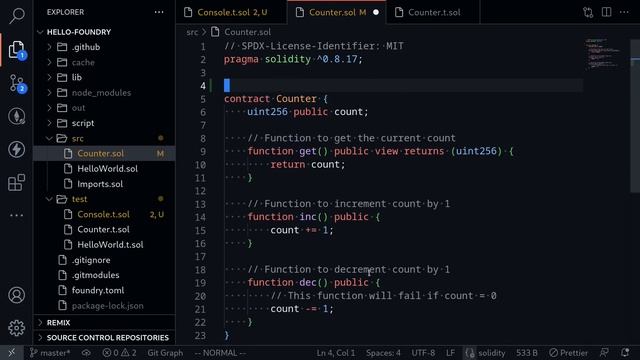The height and width of the screenshot is (360, 640).
Task: Switch to Console.t.sol tab
Action: pos(232,12)
